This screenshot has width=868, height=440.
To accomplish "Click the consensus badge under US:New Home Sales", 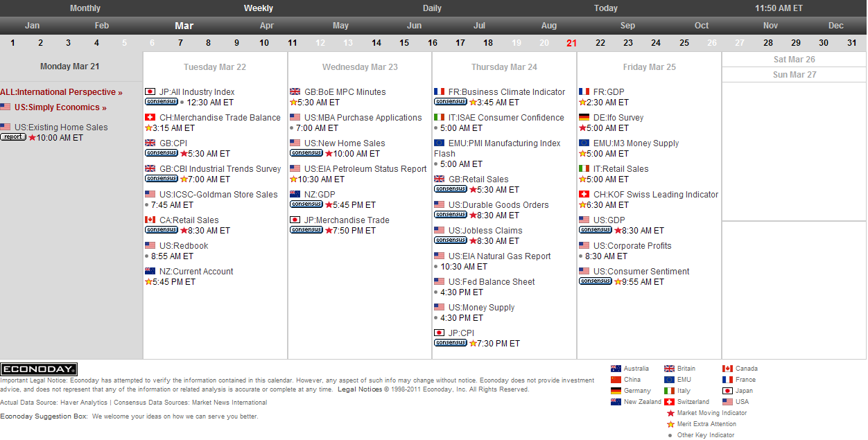I will point(306,153).
